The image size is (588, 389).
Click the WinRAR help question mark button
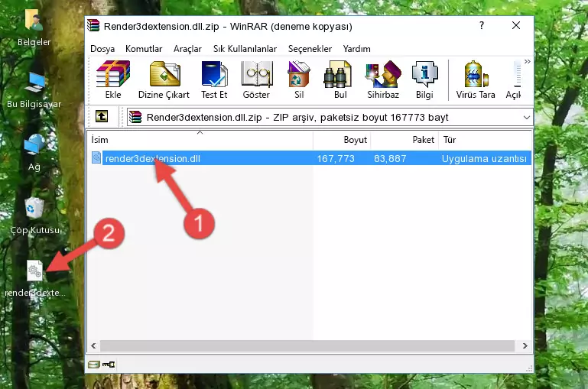click(482, 25)
